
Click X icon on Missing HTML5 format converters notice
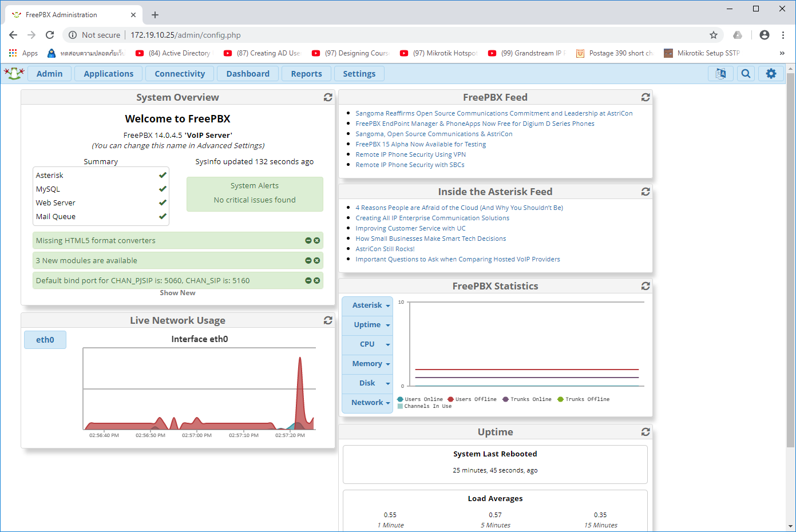[316, 241]
